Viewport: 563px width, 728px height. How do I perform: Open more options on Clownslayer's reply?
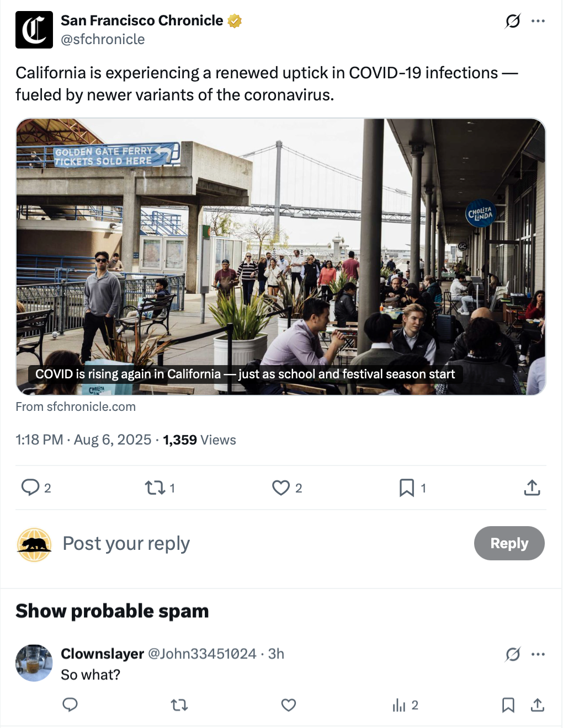coord(538,654)
